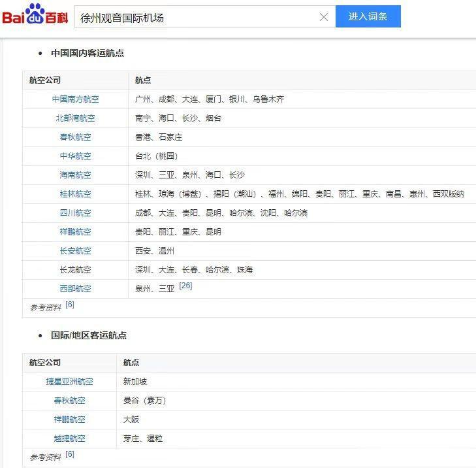The width and height of the screenshot is (476, 468).
Task: Select heading 国际/地区客运航点
Action: [x=89, y=335]
